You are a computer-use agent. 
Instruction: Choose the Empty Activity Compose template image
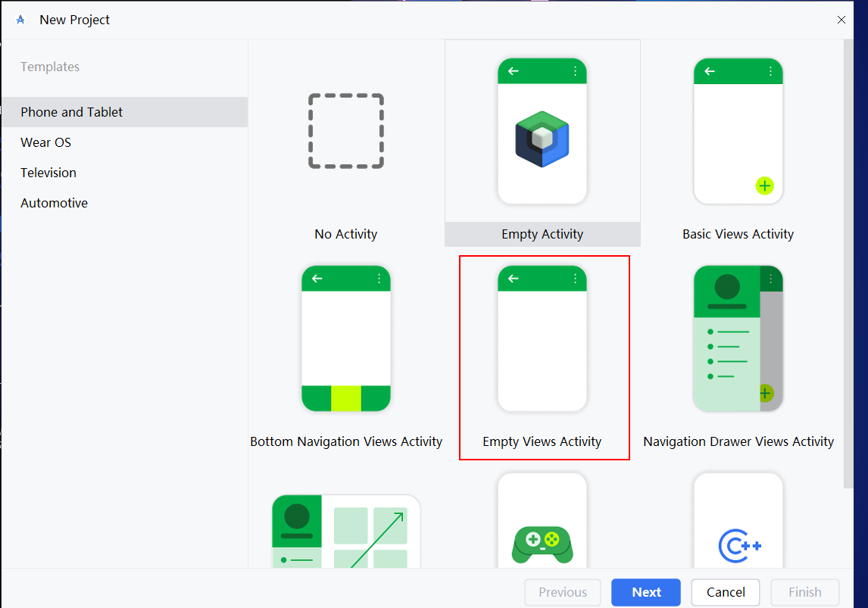click(542, 131)
